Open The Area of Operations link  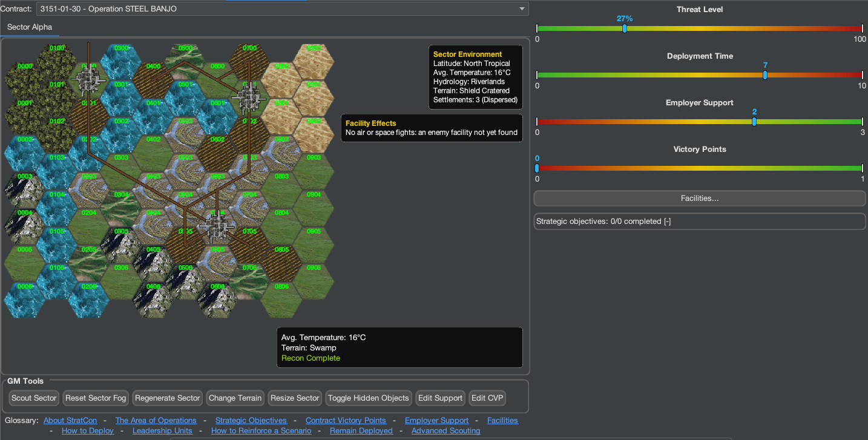(156, 421)
